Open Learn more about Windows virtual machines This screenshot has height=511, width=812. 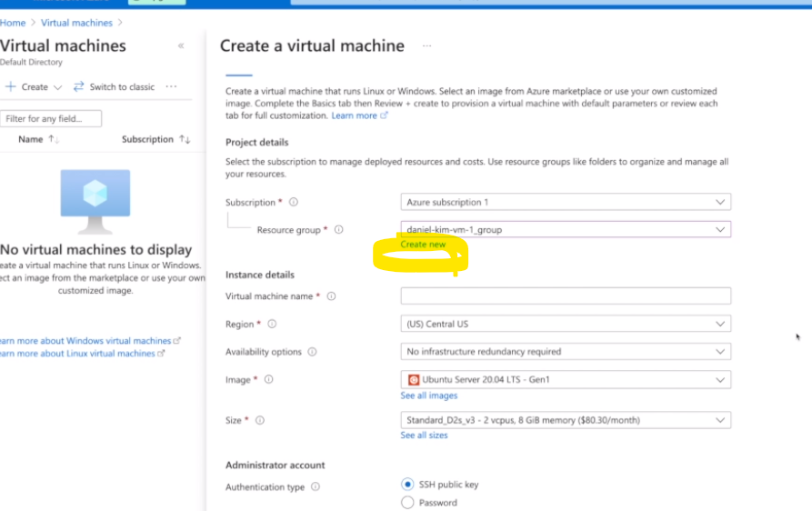85,341
